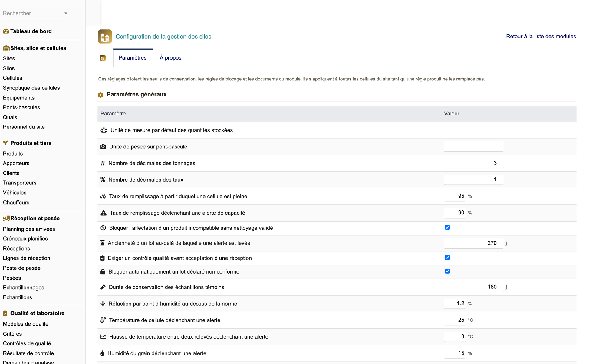Image resolution: width=589 pixels, height=364 pixels.
Task: Click the down arrow icon for Réfaction humidité
Action: (103, 304)
